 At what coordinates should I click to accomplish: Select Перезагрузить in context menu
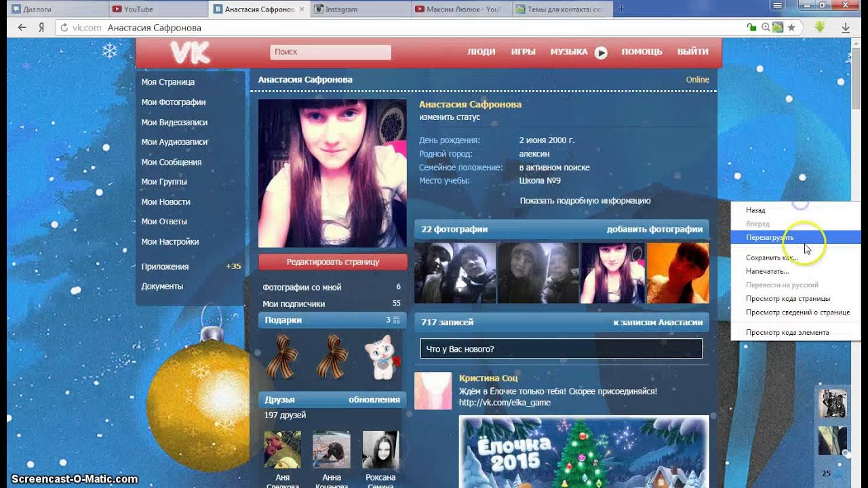point(795,237)
